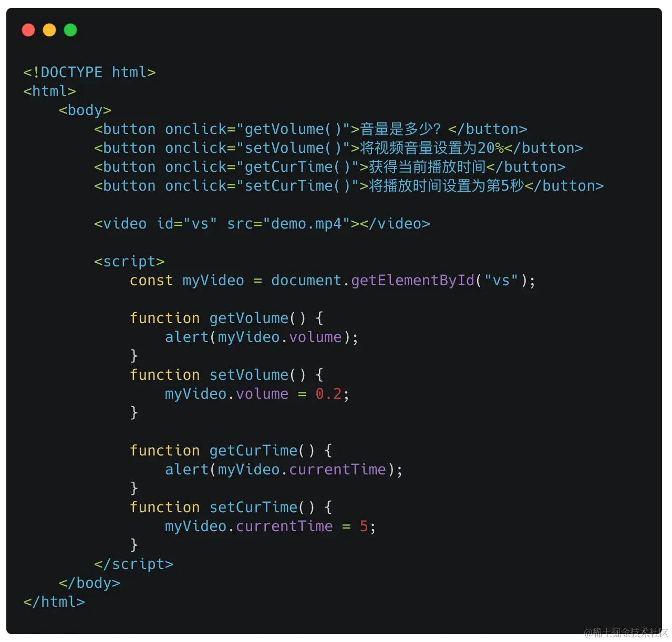Viewport: 672px width, 642px height.
Task: Click the opening '<body>' tag
Action: tap(85, 110)
